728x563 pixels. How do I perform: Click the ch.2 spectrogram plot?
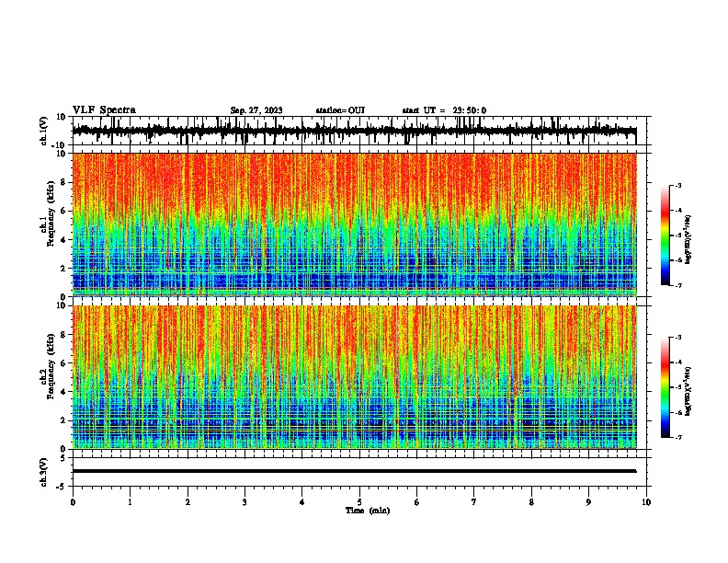tap(354, 377)
